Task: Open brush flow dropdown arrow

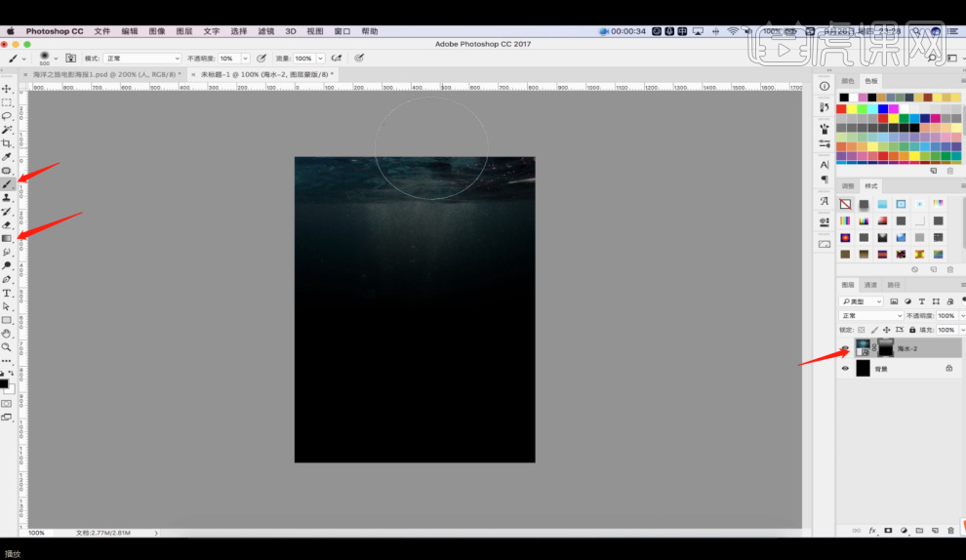Action: point(320,58)
